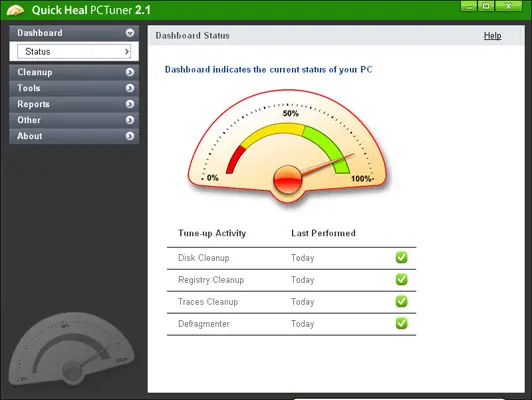Image resolution: width=532 pixels, height=400 pixels.
Task: Click the Dashboard Status header bar
Action: click(336, 36)
